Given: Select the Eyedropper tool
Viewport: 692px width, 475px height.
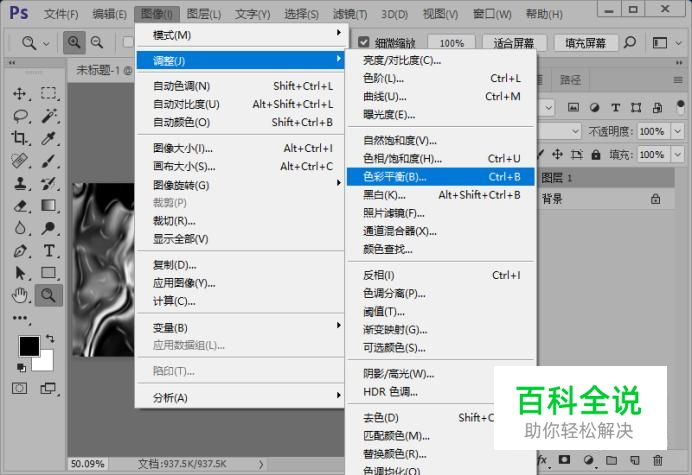Looking at the screenshot, I should [x=48, y=138].
